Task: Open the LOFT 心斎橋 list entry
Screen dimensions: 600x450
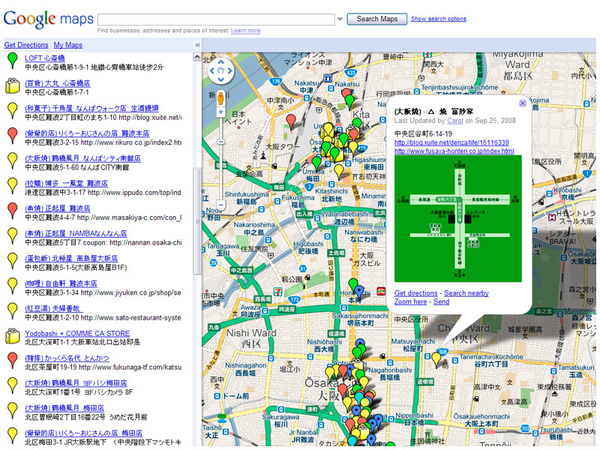Action: [45, 58]
